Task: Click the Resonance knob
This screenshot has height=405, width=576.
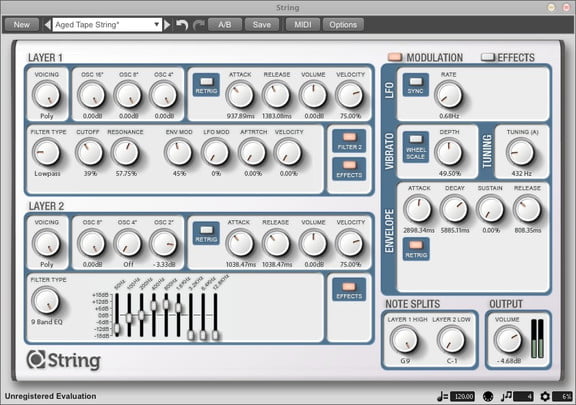Action: coord(125,153)
